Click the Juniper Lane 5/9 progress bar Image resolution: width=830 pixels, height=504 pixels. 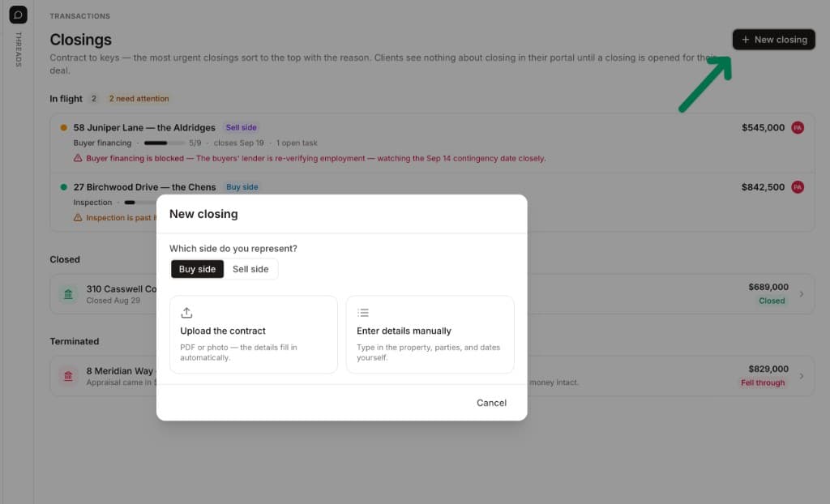coord(164,143)
